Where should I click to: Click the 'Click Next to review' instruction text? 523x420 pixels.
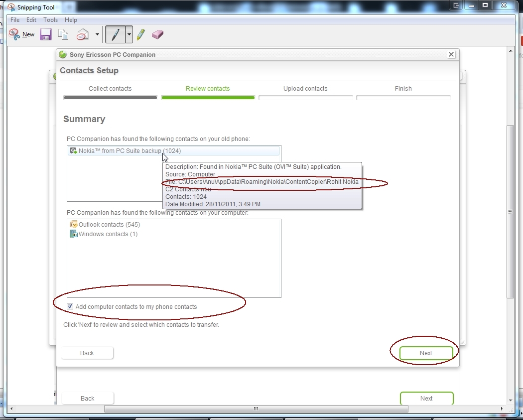[x=141, y=325]
